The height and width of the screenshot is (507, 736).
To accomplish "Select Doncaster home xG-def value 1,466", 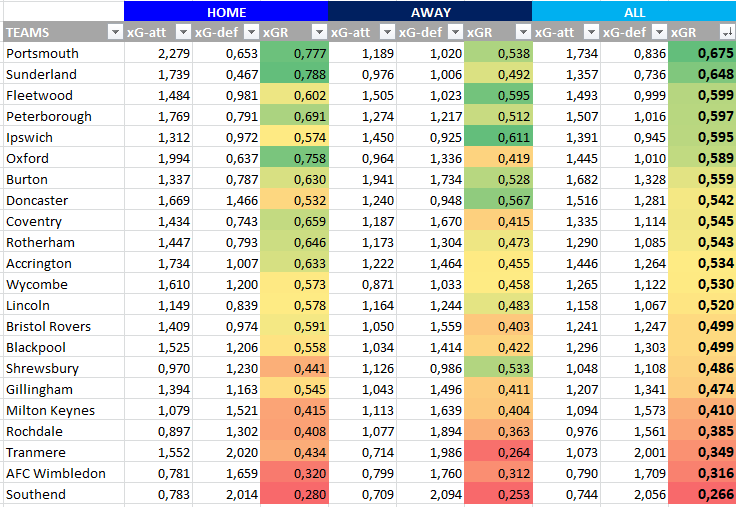I will 226,200.
